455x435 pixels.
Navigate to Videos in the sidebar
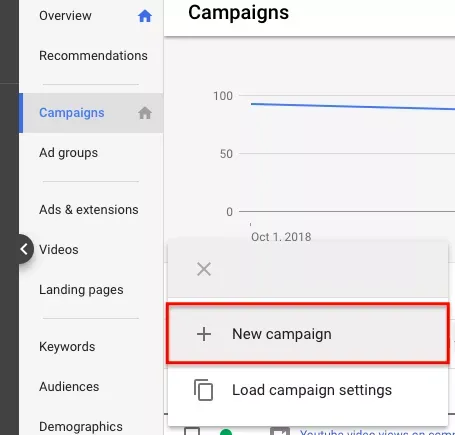point(59,250)
